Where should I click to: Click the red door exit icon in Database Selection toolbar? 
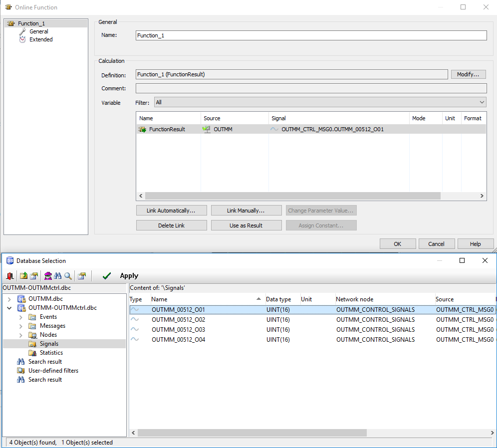coord(10,276)
